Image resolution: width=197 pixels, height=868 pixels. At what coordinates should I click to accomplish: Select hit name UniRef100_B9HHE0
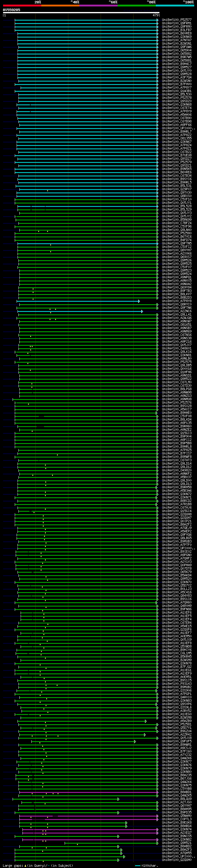[177, 413]
